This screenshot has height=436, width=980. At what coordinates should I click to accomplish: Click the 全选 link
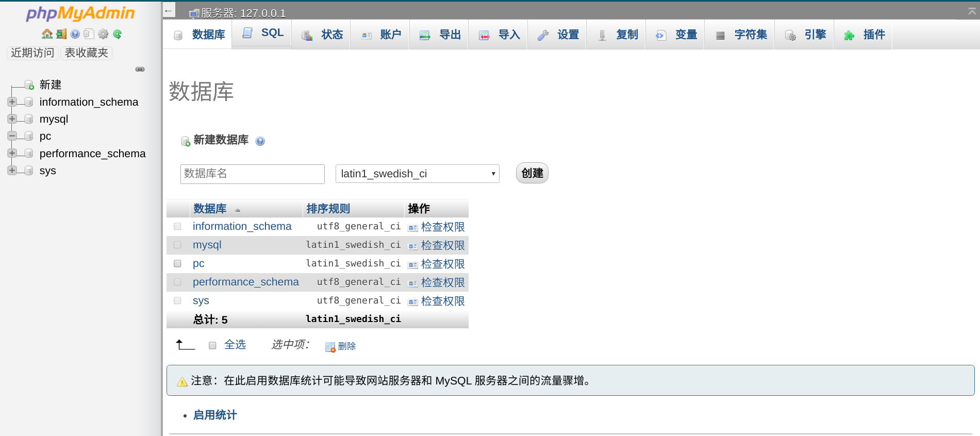[x=235, y=344]
